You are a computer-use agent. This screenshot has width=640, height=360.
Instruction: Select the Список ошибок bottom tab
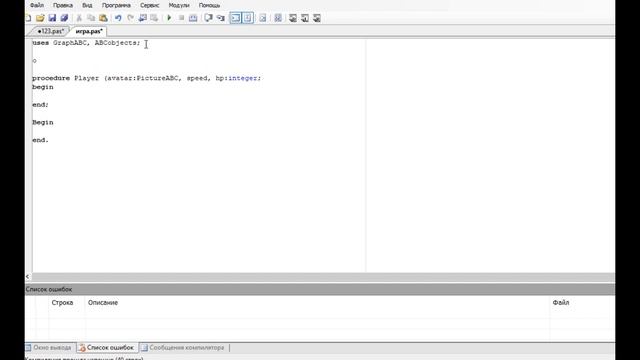107,348
